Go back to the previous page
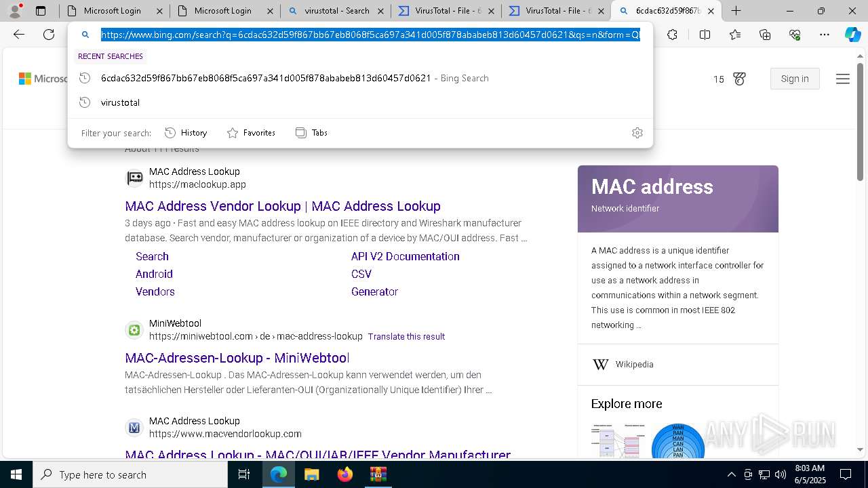 coord(19,35)
